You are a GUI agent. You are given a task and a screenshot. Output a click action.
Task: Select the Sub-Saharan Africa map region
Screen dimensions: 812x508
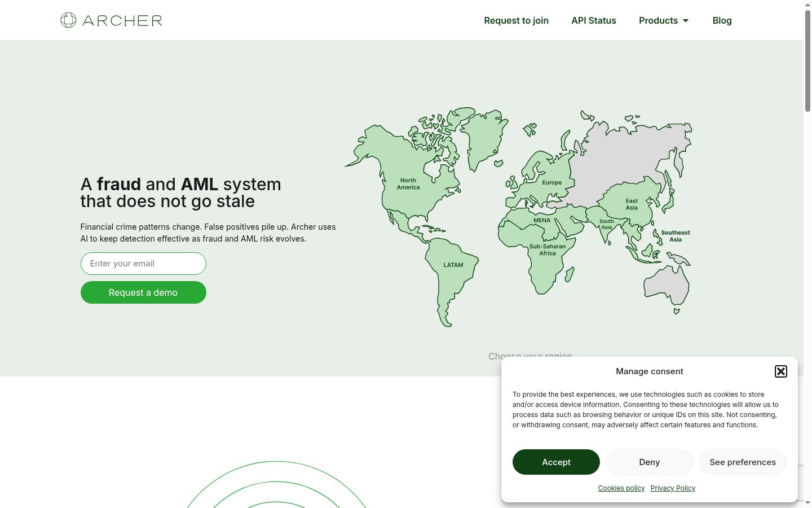click(x=547, y=250)
